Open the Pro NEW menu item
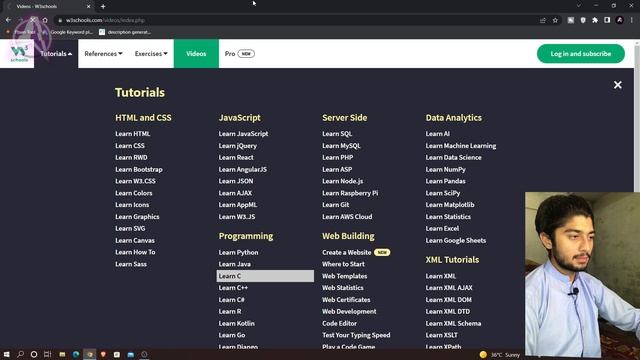Image resolution: width=640 pixels, height=360 pixels. pos(240,53)
